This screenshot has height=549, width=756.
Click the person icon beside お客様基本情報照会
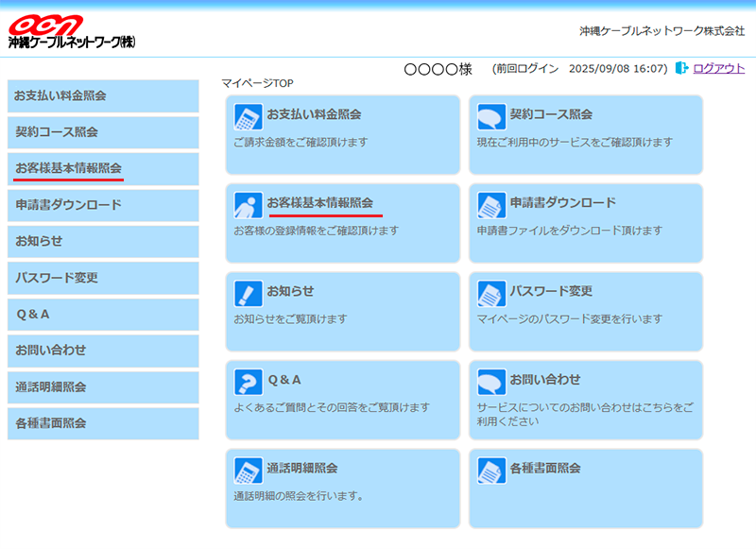pyautogui.click(x=249, y=205)
